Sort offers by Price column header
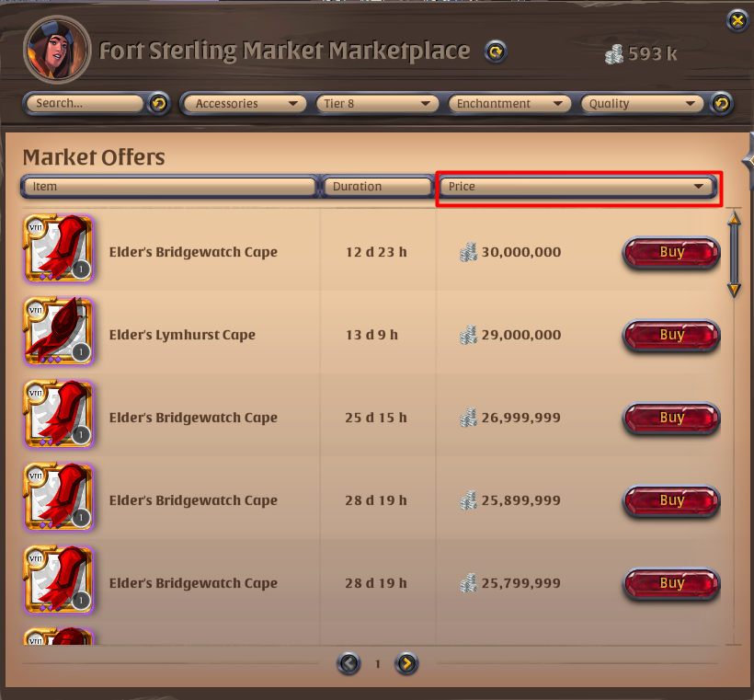The width and height of the screenshot is (754, 700). 578,187
